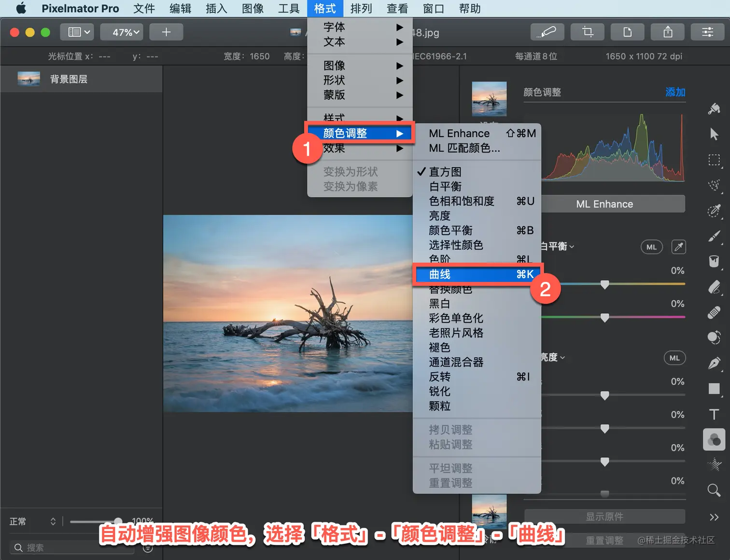Image resolution: width=730 pixels, height=560 pixels.
Task: Select the Color Fill bucket tool
Action: click(x=714, y=262)
